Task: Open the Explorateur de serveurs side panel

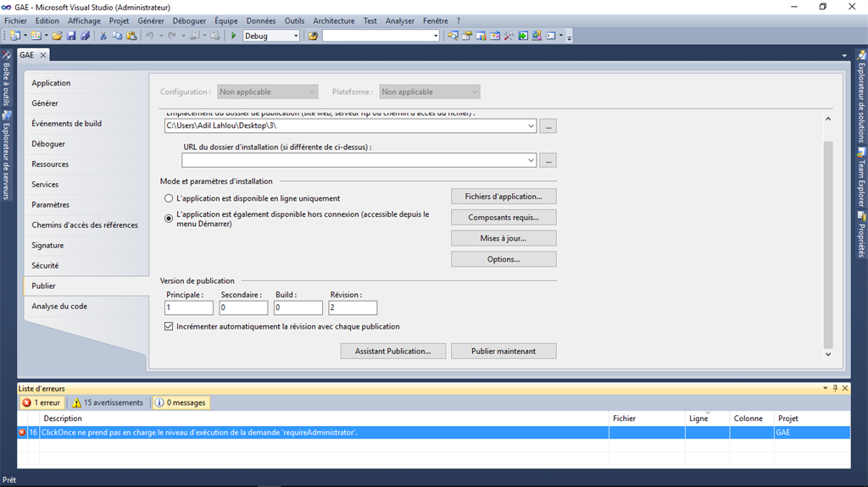Action: tap(6, 156)
